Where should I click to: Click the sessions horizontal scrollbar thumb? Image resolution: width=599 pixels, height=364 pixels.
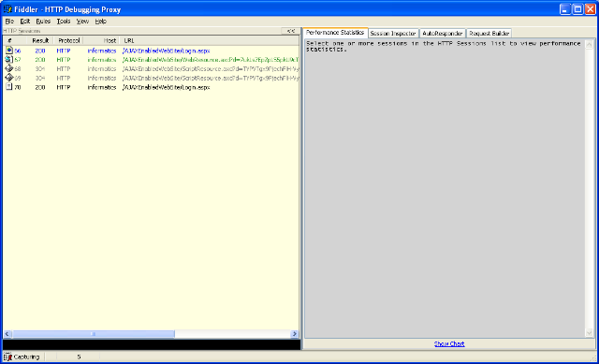coord(94,334)
